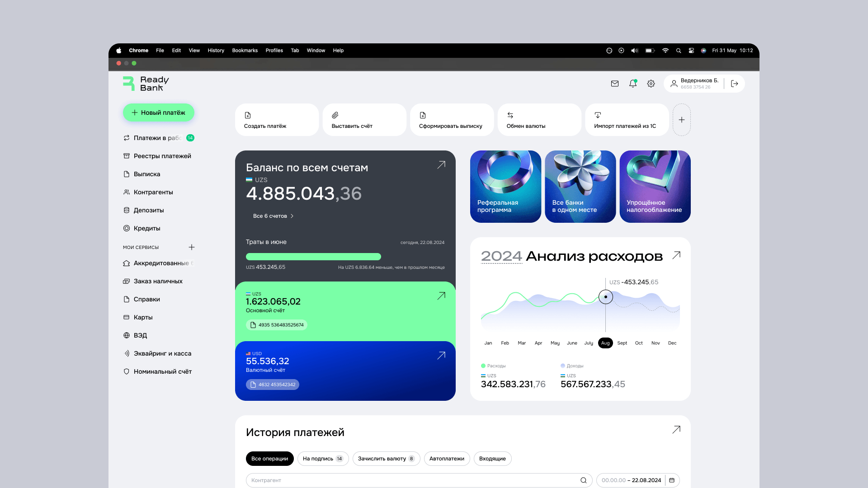Expand Баланс по всем счетам arrow

pos(441,165)
